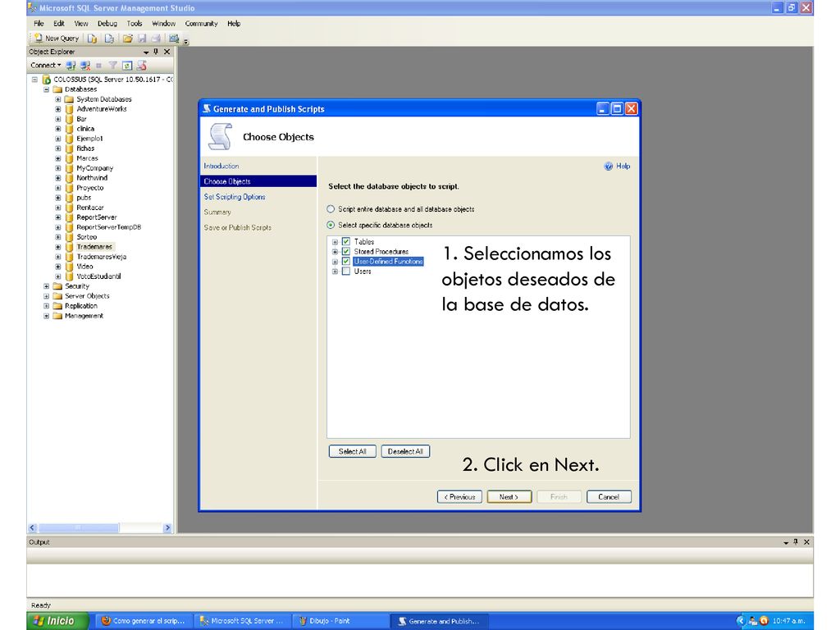Select the pubs database icon

(69, 198)
